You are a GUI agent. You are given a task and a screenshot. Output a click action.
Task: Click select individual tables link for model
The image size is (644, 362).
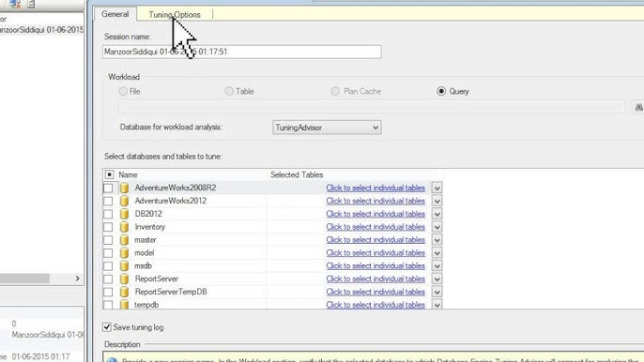[376, 253]
